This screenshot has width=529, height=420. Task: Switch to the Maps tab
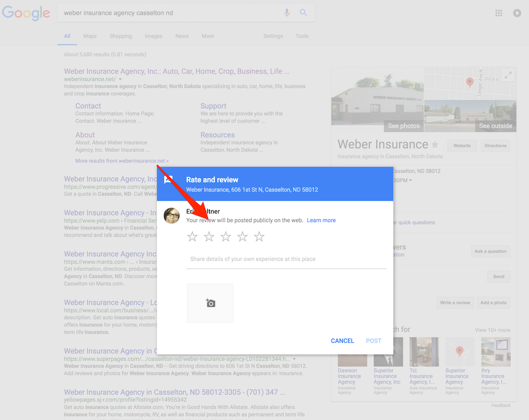90,36
